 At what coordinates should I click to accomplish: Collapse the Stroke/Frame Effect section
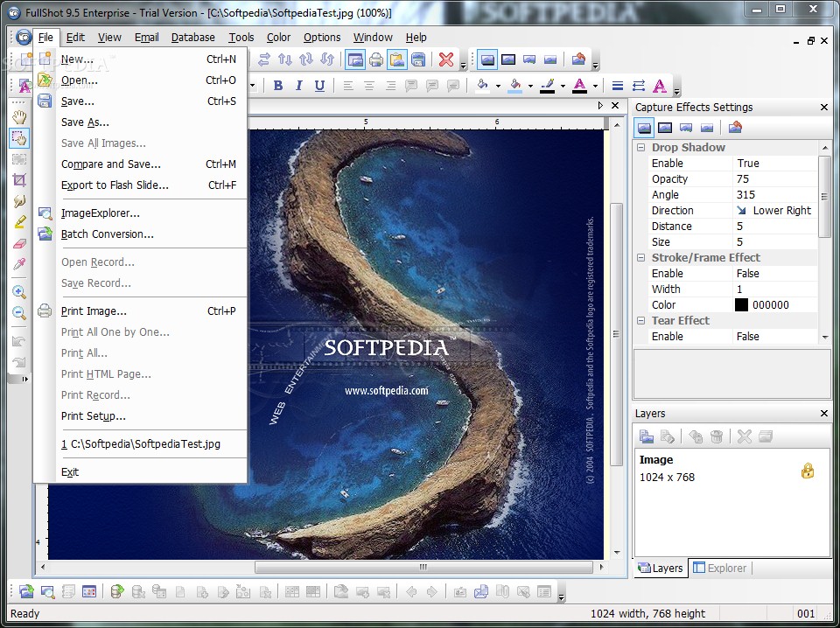point(640,257)
